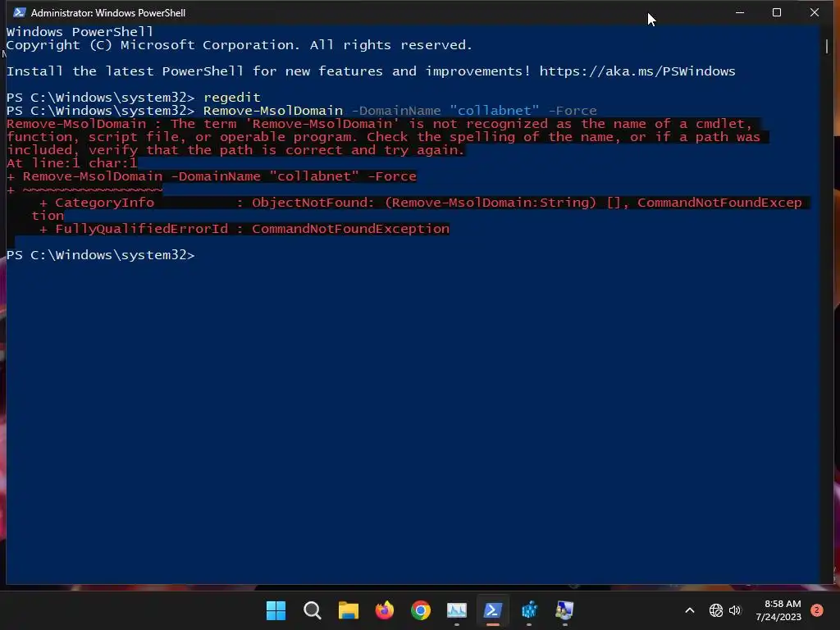840x630 pixels.
Task: Click the PowerShell window vertical scrollbar thumb
Action: tap(827, 46)
